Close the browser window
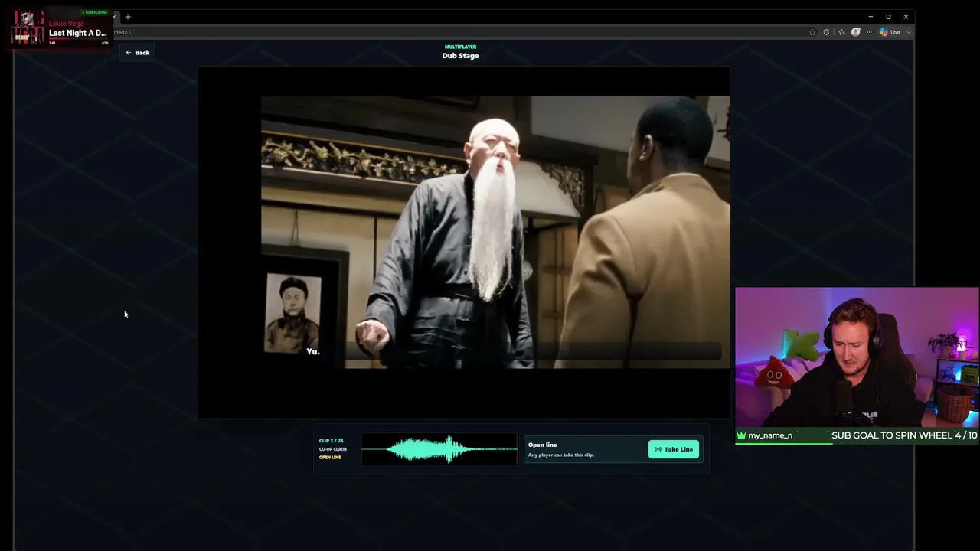The height and width of the screenshot is (551, 980). tap(906, 17)
